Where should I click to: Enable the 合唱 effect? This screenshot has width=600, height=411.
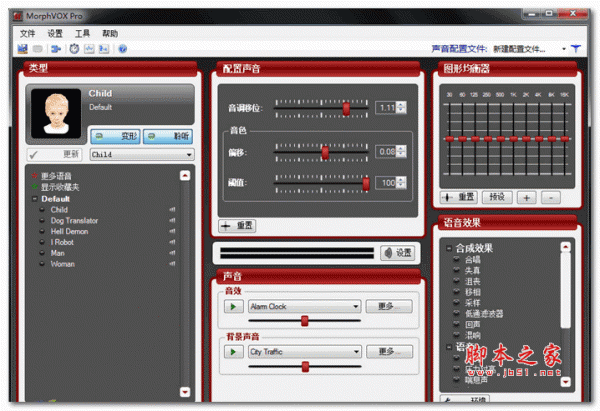(x=457, y=259)
